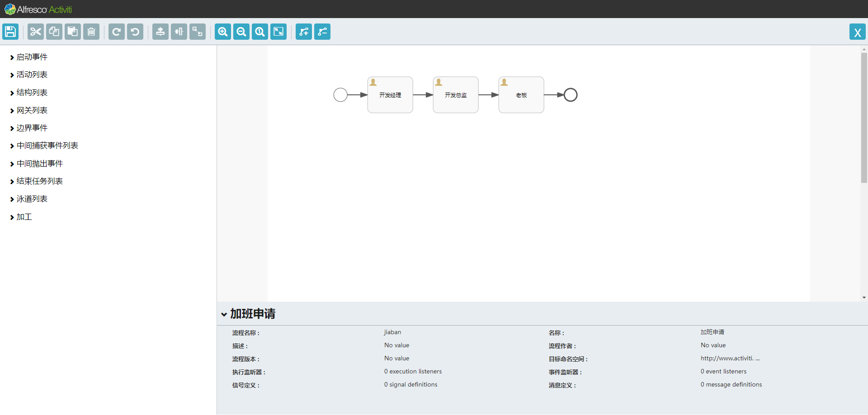Select the 开发经理 user task
Screen dimensions: 868x415
pyautogui.click(x=390, y=95)
